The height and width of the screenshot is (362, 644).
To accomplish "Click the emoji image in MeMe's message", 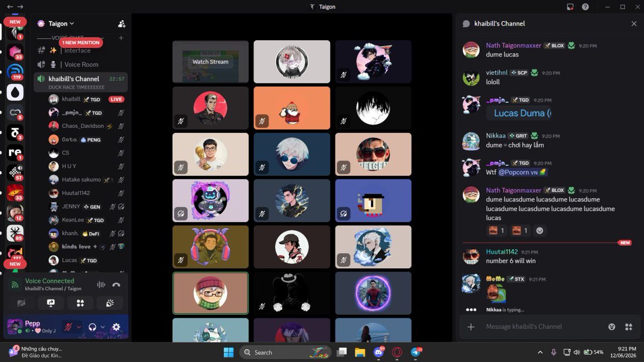I will pyautogui.click(x=496, y=293).
